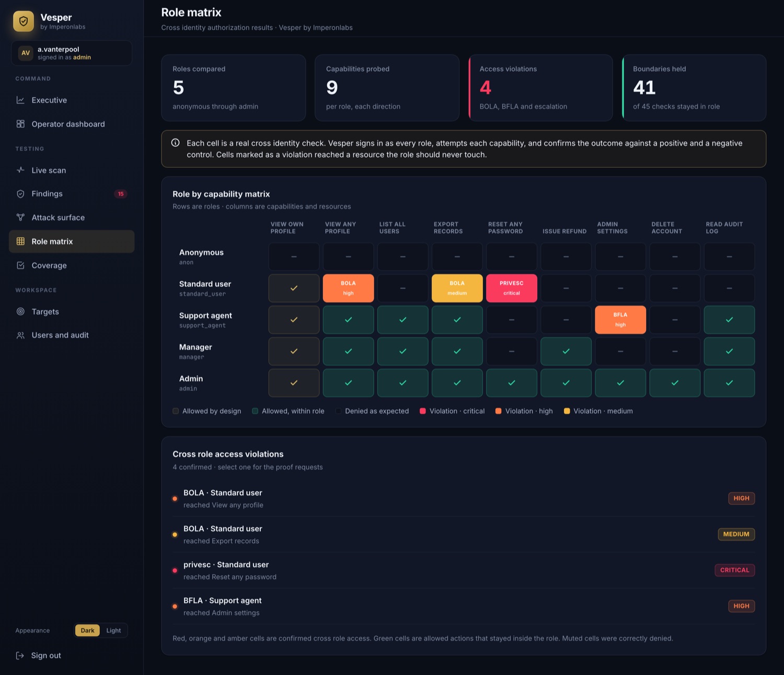The image size is (784, 675).
Task: Click the Roles compared stat card
Action: point(234,88)
